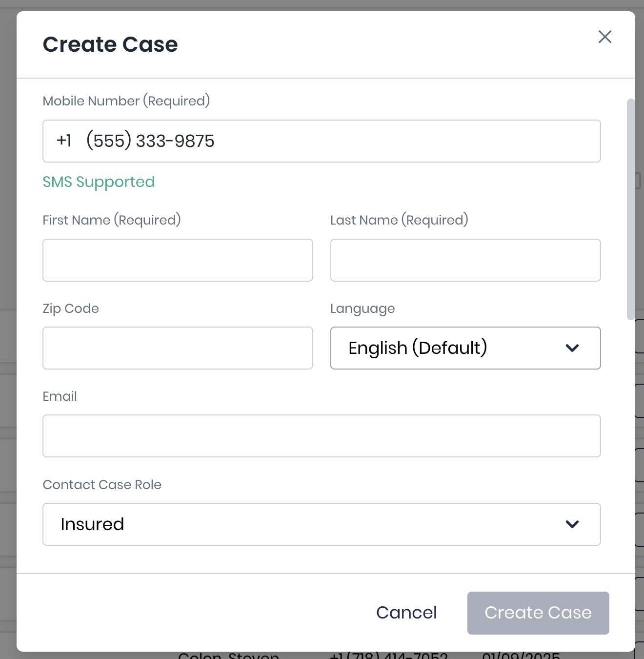Focus the Last Name text box
Viewport: 644px width, 659px height.
(x=465, y=260)
